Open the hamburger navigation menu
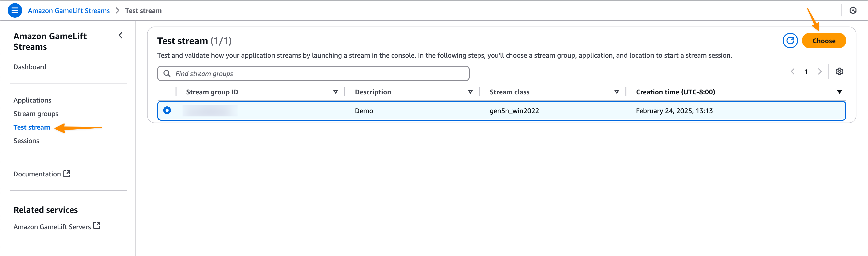Image resolution: width=868 pixels, height=256 pixels. click(15, 10)
